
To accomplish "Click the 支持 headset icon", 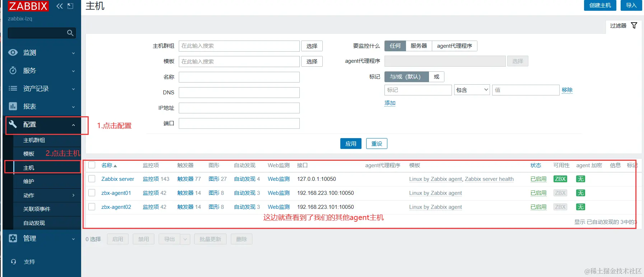I will (14, 262).
